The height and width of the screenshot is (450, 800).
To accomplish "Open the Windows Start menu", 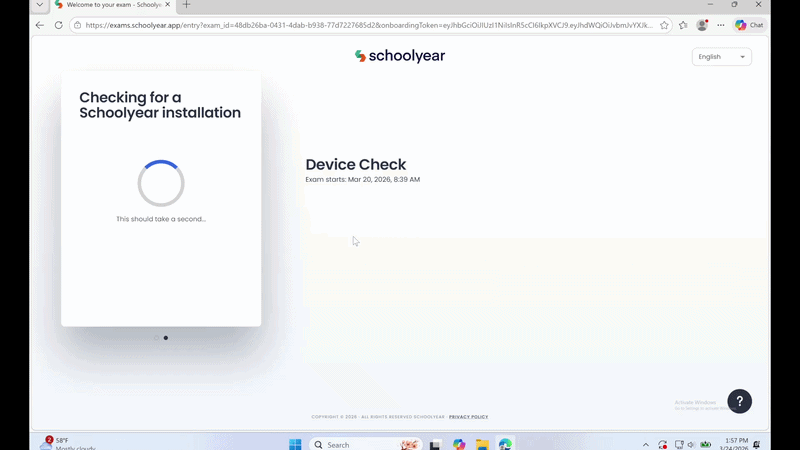I will coord(295,444).
